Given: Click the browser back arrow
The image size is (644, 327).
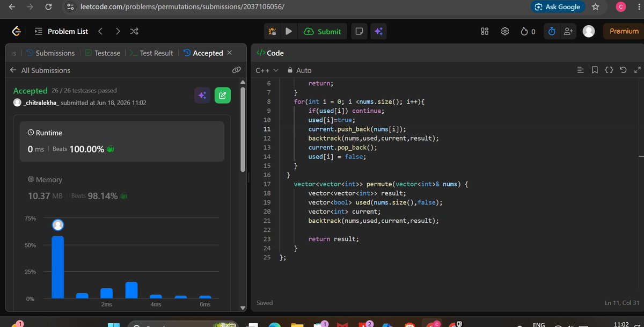Looking at the screenshot, I should (12, 6).
